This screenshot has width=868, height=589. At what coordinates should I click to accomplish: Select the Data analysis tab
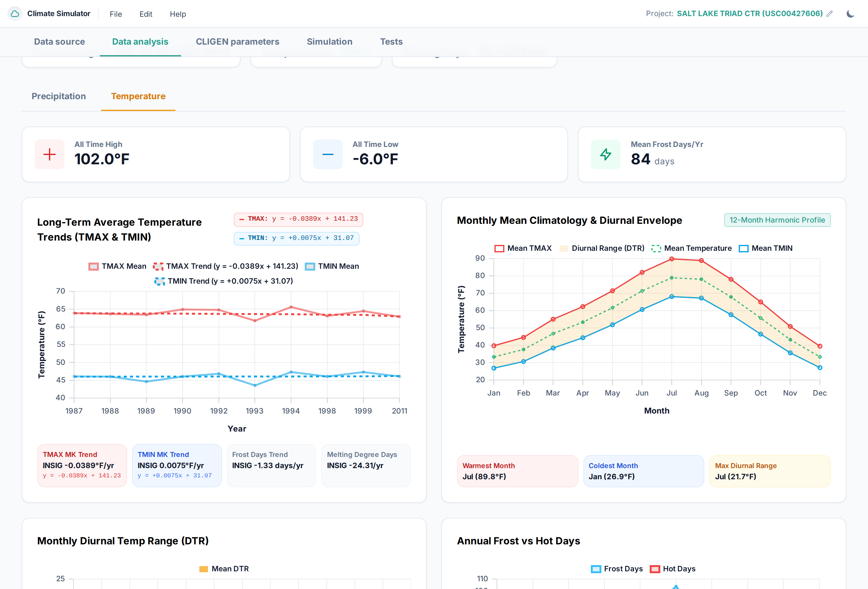tap(140, 42)
